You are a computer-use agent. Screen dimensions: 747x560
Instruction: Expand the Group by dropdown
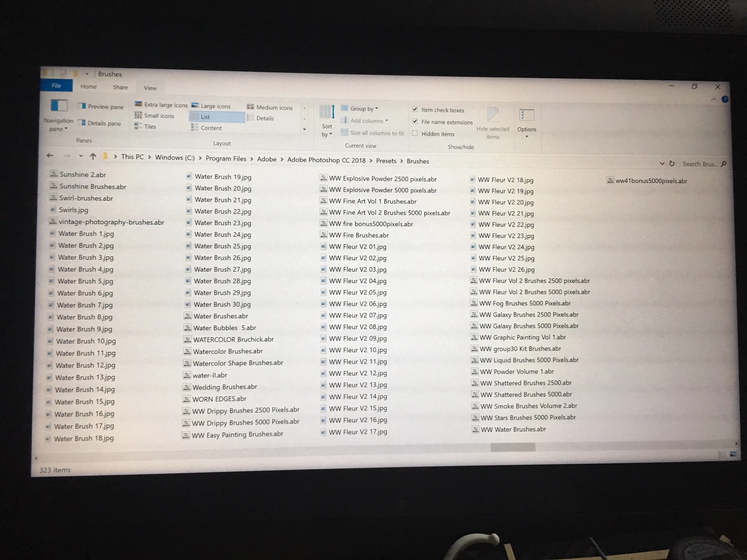coord(364,109)
